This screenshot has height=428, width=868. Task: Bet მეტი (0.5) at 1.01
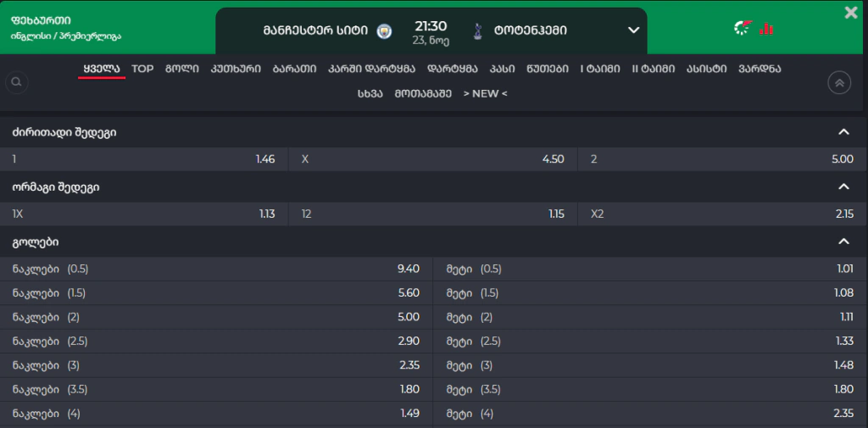coord(650,270)
